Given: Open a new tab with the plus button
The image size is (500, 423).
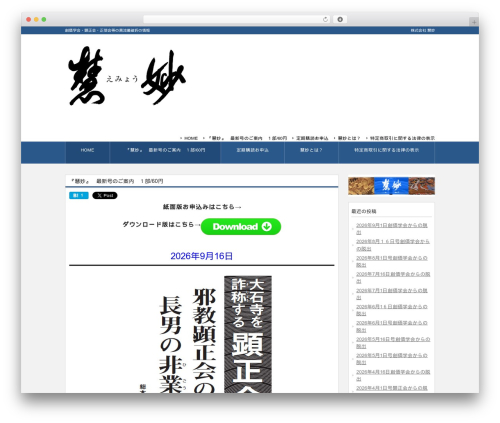Looking at the screenshot, I should [x=474, y=22].
